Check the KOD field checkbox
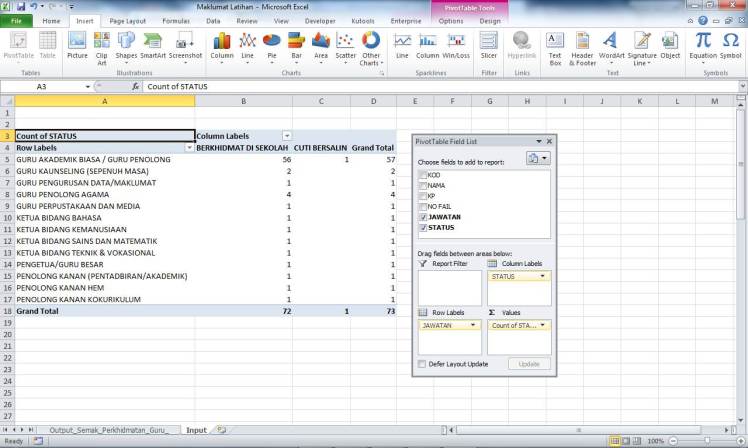The image size is (748, 448). (x=422, y=175)
